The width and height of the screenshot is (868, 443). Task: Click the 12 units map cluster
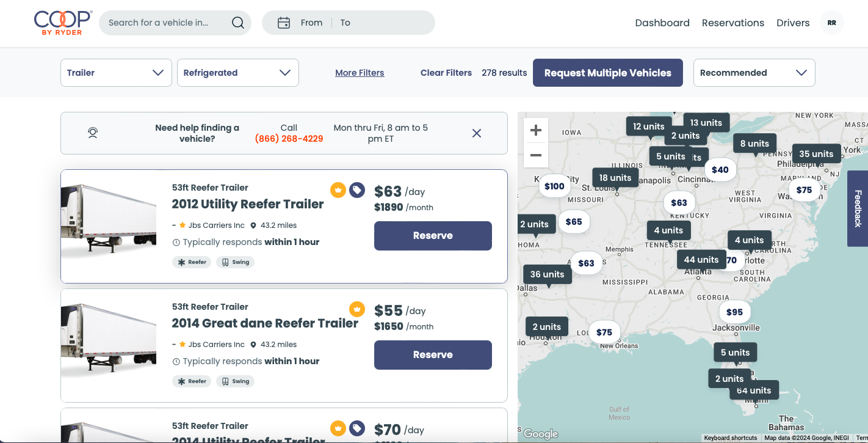click(648, 126)
